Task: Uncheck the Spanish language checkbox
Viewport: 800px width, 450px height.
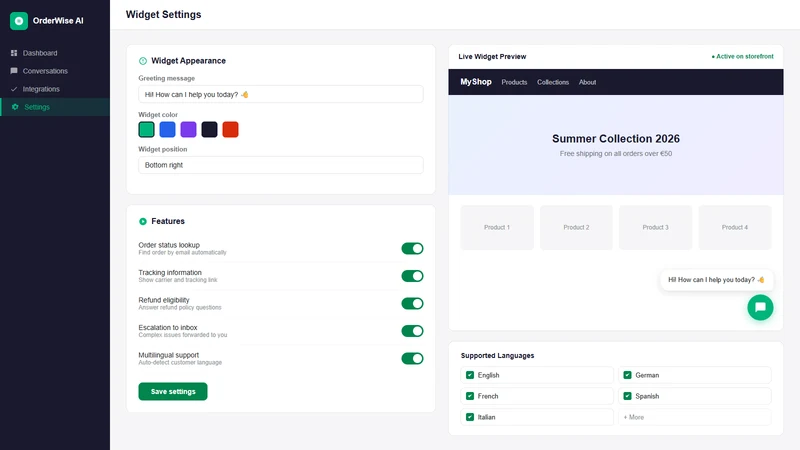Action: [628, 396]
